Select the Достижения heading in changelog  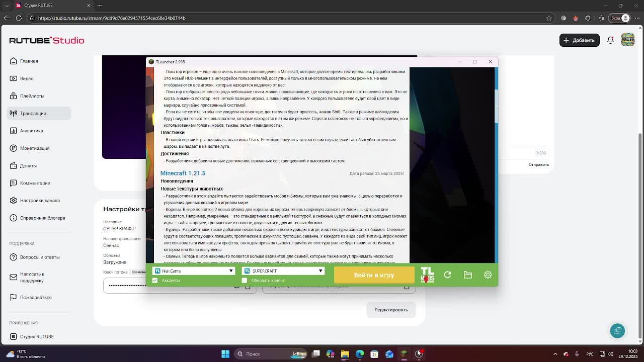(x=175, y=153)
